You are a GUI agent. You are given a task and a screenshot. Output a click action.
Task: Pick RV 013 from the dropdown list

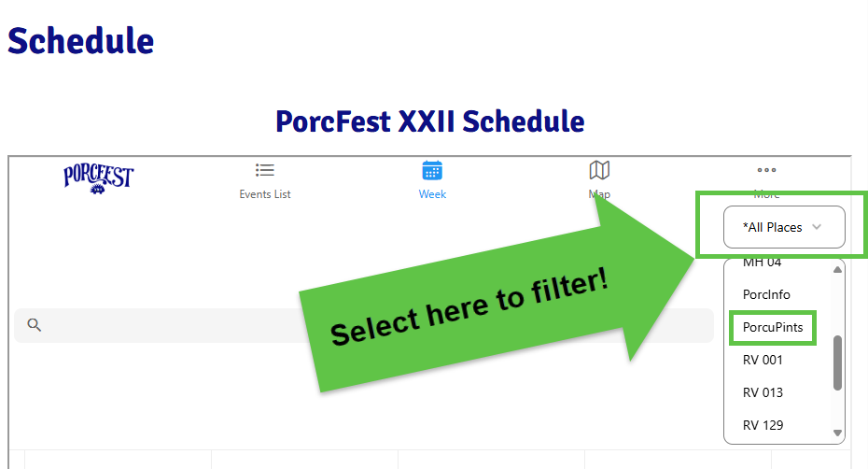[763, 393]
